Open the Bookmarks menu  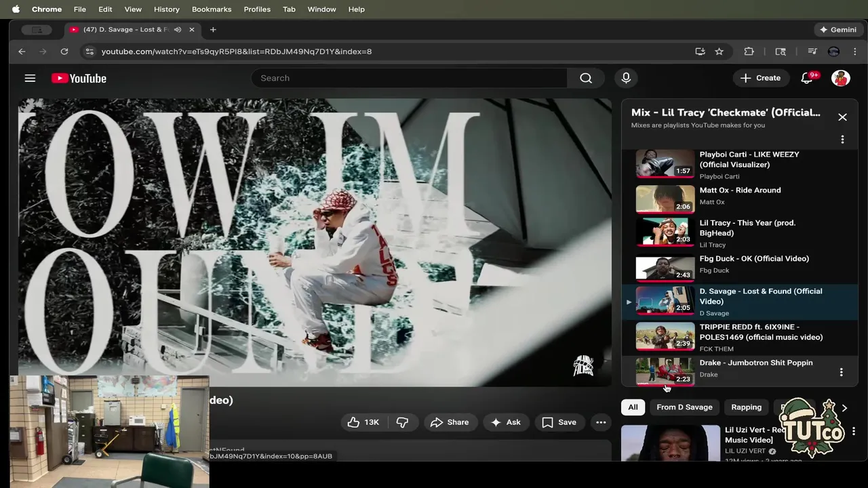tap(212, 9)
